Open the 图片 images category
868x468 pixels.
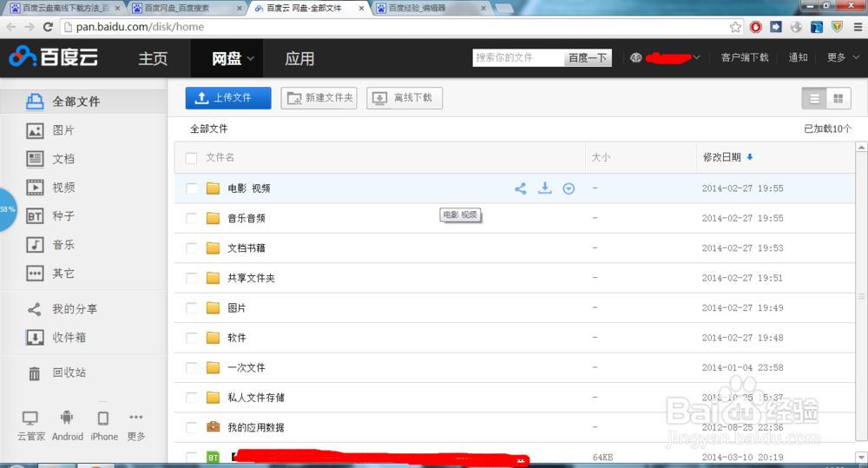[x=49, y=130]
